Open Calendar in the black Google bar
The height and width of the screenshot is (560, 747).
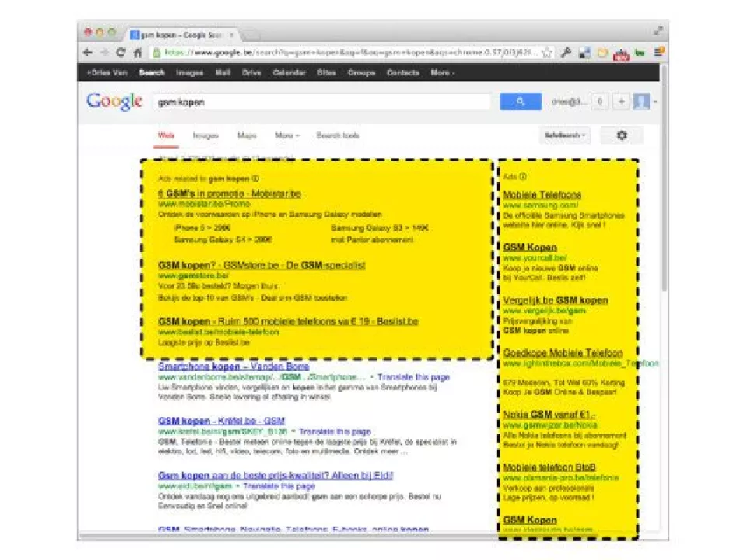click(x=289, y=73)
